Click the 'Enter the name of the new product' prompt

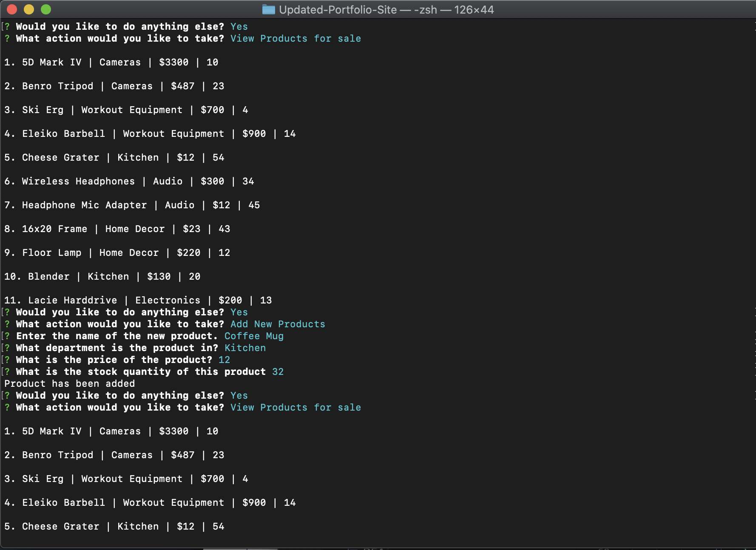pos(117,336)
